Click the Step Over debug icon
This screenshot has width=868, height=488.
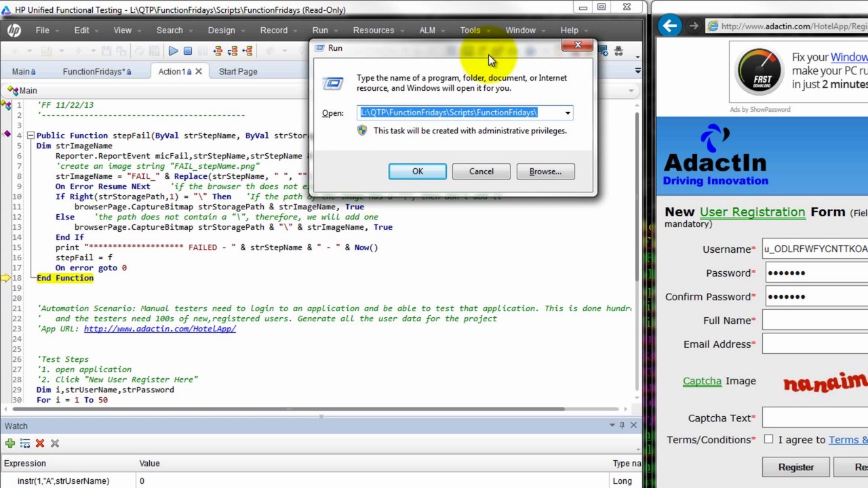[233, 51]
